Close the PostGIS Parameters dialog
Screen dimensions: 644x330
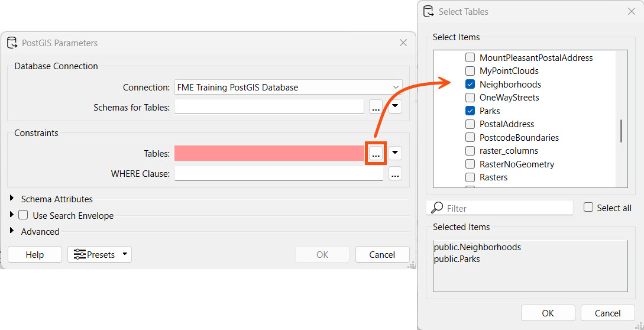click(x=403, y=43)
